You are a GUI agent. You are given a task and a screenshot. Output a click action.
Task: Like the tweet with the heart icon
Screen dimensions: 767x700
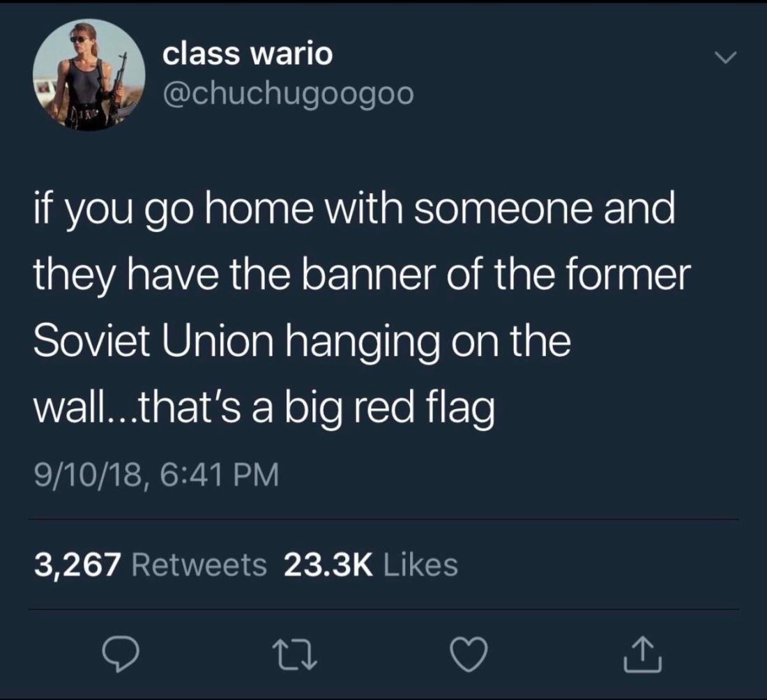pyautogui.click(x=469, y=655)
